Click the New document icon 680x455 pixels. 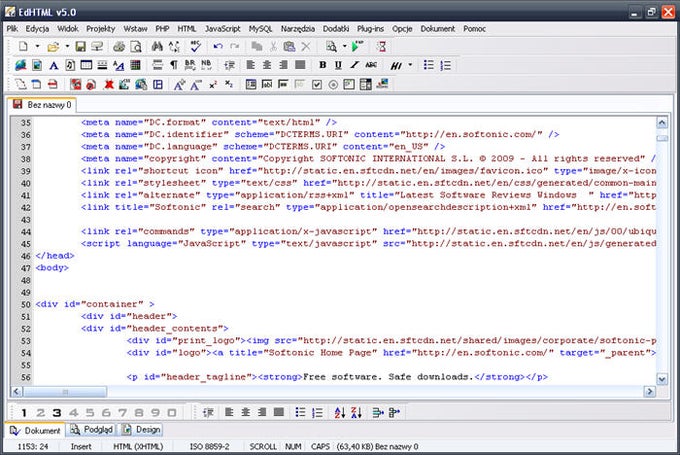(x=23, y=46)
